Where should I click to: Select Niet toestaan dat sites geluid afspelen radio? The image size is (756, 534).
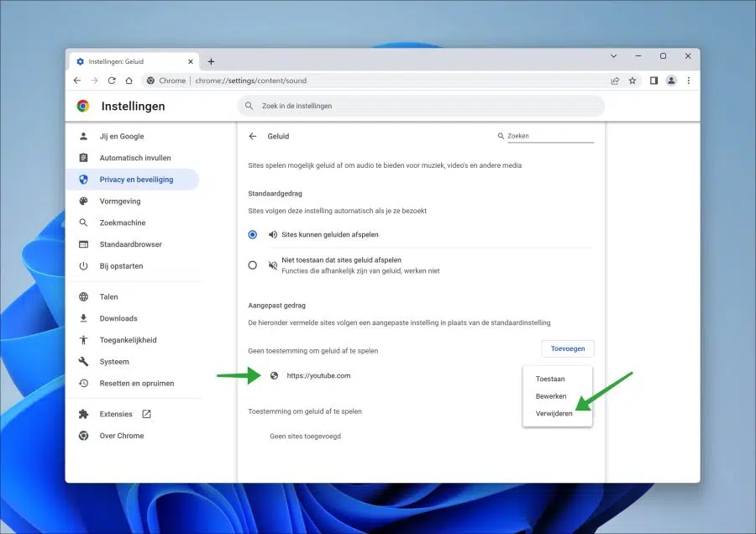253,265
